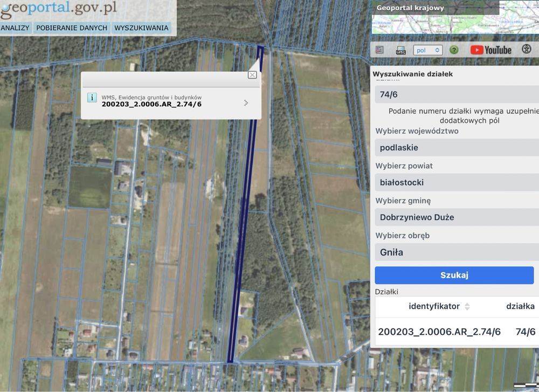
Task: Click the green help question icon
Action: (x=454, y=50)
